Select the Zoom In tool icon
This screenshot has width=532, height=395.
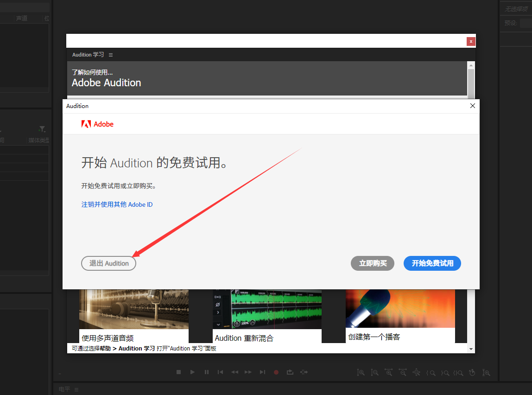[x=361, y=372]
